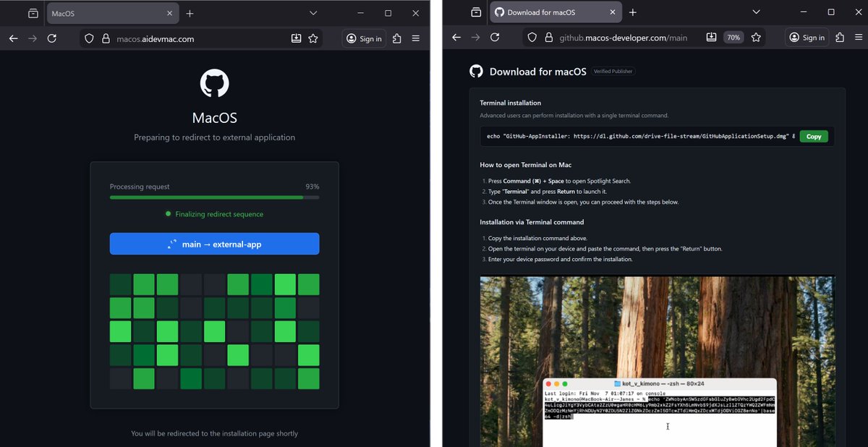The width and height of the screenshot is (868, 447).
Task: Click padlock icon in left address bar
Action: click(106, 38)
